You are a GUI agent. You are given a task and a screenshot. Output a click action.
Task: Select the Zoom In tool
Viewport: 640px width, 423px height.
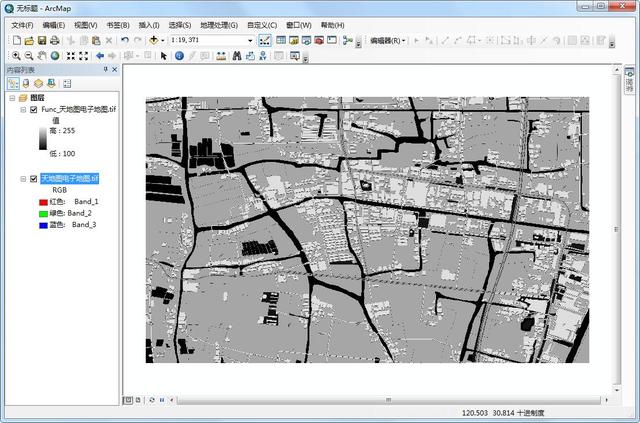pos(16,56)
